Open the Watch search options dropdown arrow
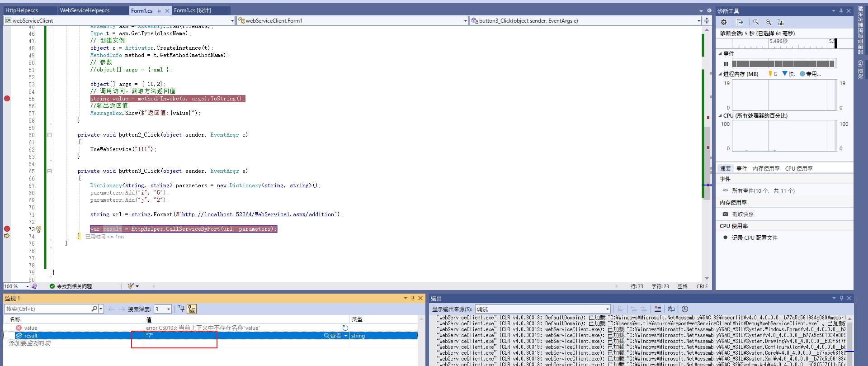The height and width of the screenshot is (366, 868). tap(101, 309)
